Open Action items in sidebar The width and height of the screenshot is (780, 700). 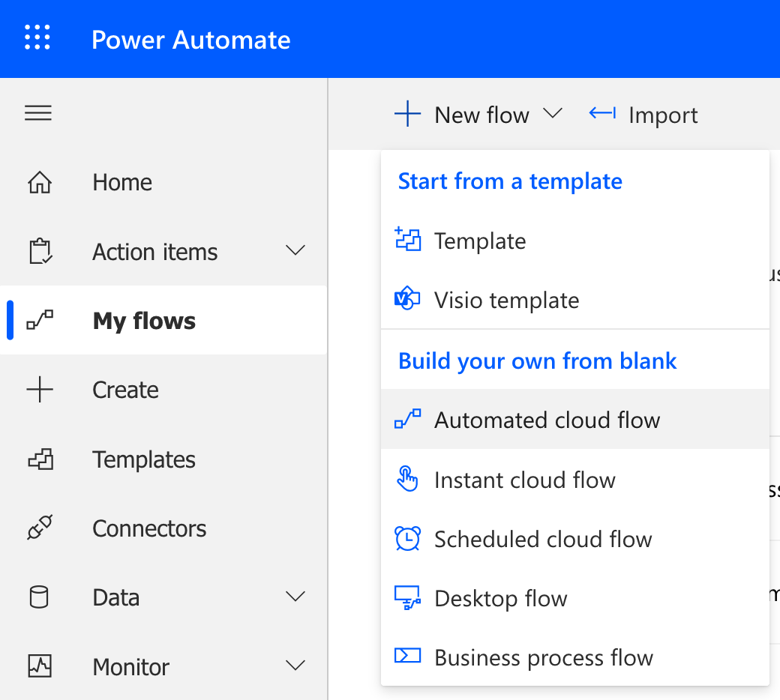[163, 251]
